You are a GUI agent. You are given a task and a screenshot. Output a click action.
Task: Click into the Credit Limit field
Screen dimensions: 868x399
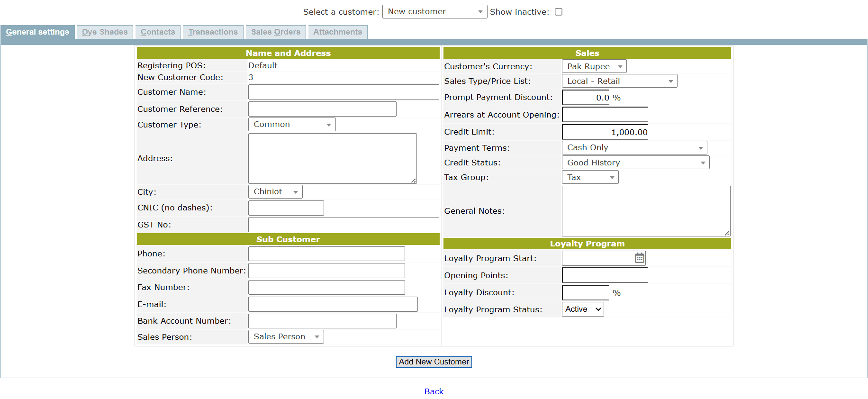tap(605, 132)
